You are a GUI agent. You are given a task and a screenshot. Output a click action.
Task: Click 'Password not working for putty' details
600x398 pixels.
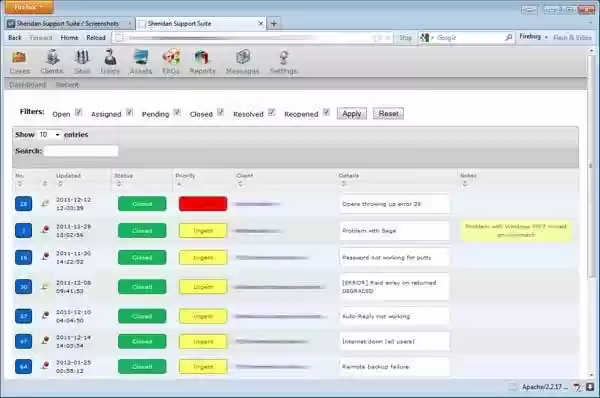(x=395, y=258)
